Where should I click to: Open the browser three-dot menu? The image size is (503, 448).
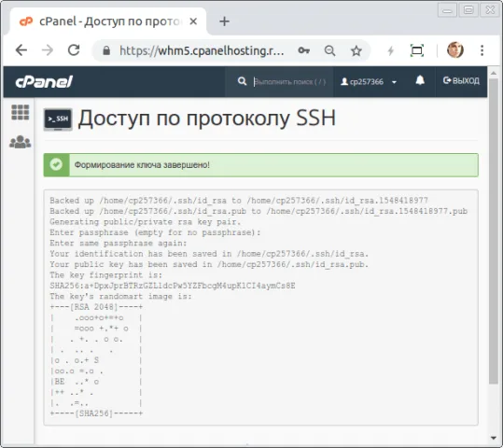(x=482, y=50)
